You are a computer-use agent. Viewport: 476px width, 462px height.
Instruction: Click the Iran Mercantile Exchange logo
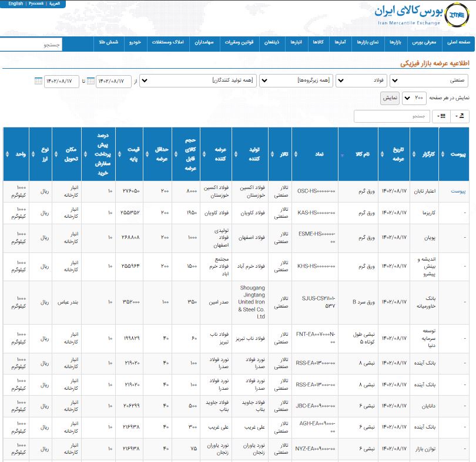point(422,15)
